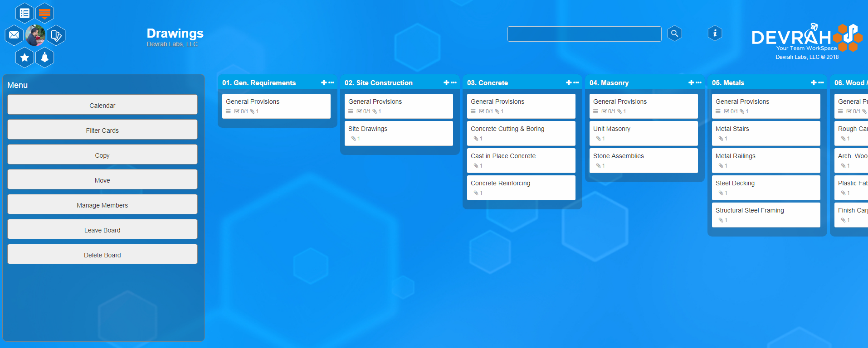Open the user profile avatar
The width and height of the screenshot is (868, 348).
tap(35, 35)
